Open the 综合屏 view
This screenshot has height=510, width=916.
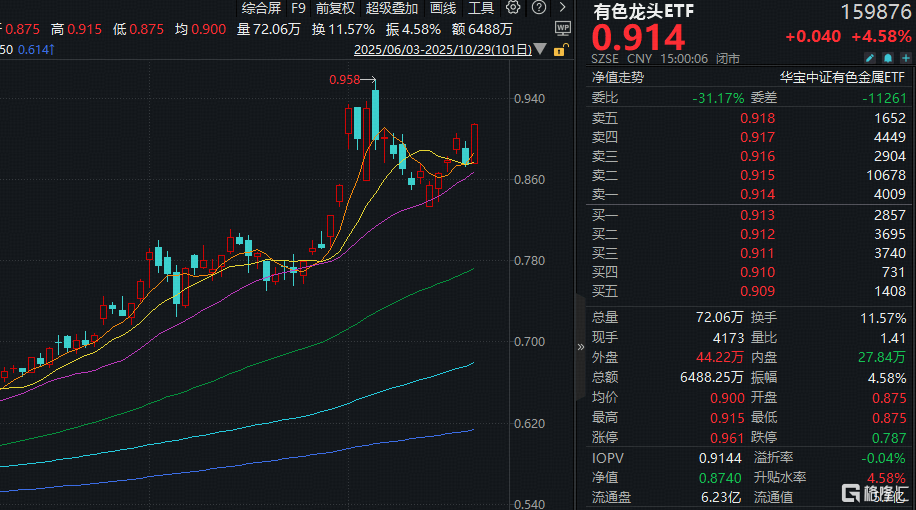pos(261,7)
